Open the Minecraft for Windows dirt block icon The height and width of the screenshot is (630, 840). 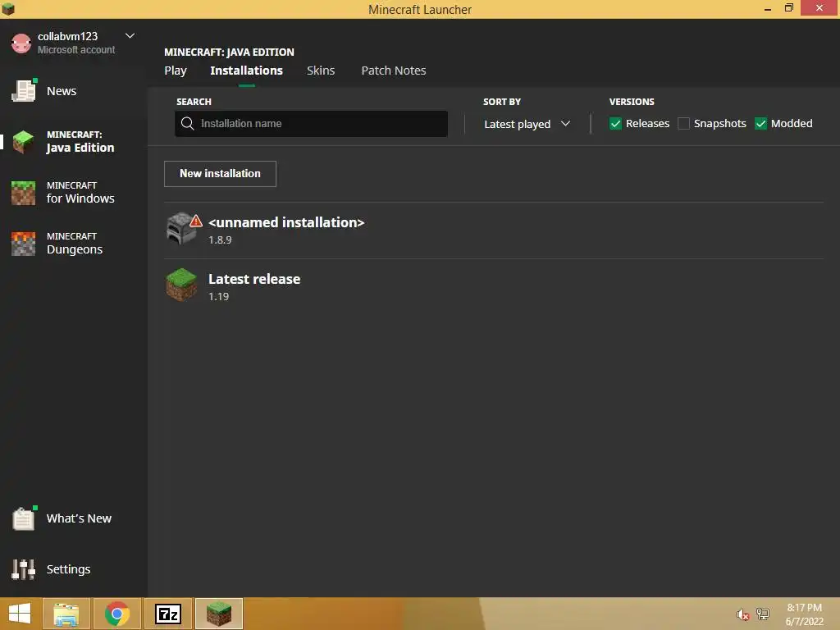[x=24, y=193]
